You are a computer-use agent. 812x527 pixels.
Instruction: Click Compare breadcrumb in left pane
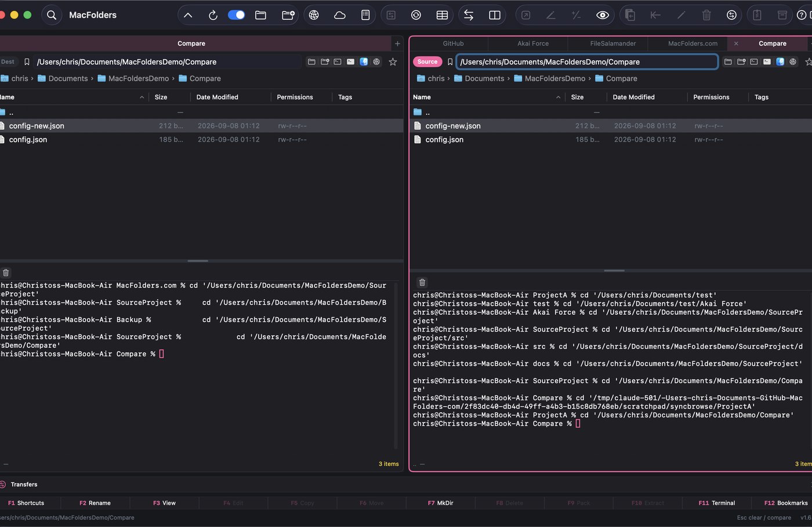(x=200, y=78)
